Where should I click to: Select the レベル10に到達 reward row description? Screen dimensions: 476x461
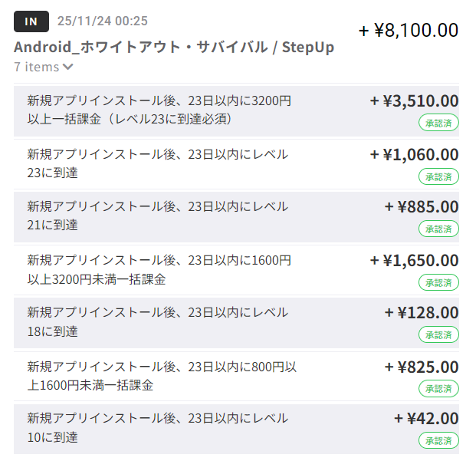tap(158, 427)
